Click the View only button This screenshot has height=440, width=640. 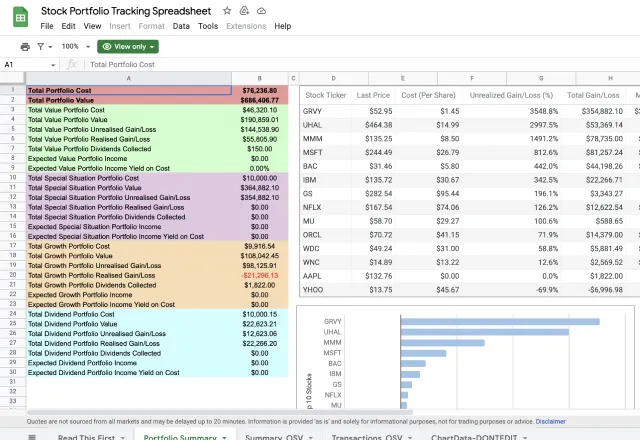point(128,47)
